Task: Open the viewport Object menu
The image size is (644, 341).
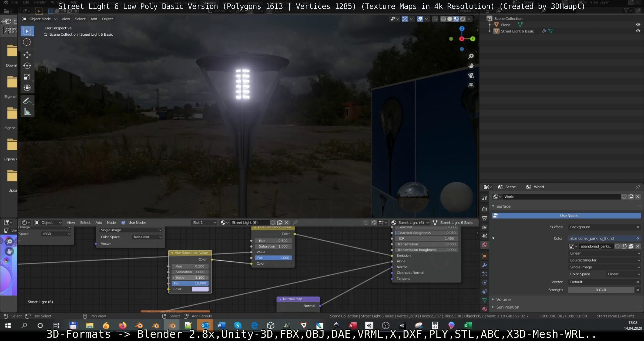Action: tap(108, 19)
